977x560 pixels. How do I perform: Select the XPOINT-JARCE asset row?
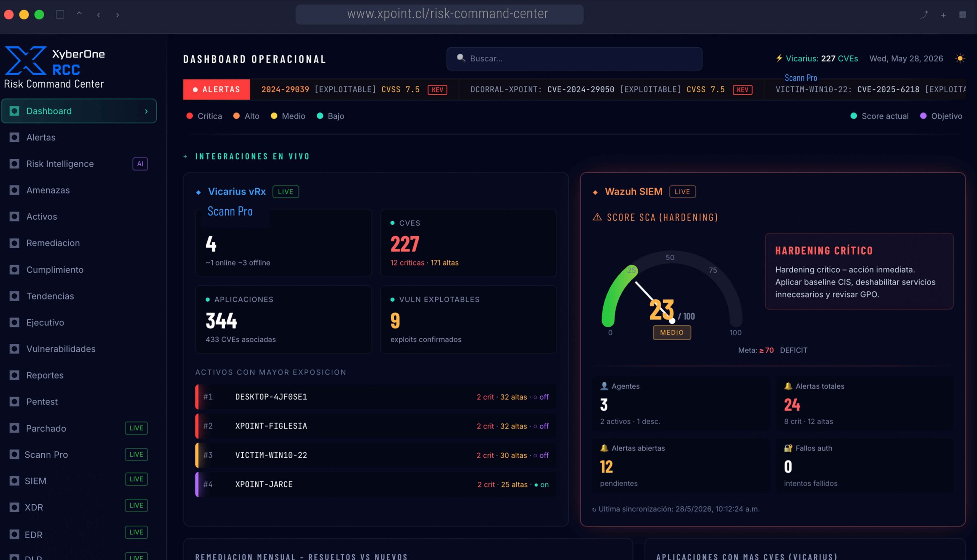376,484
